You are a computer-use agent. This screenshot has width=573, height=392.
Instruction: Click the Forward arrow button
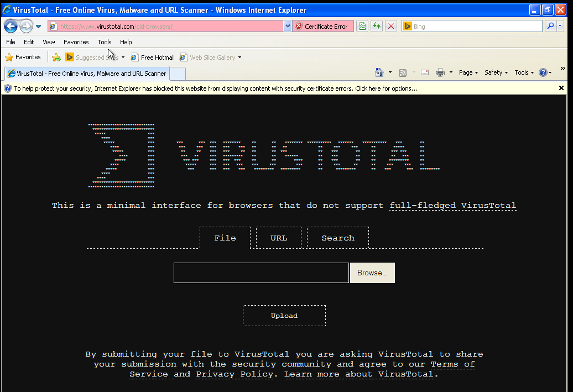click(x=26, y=27)
